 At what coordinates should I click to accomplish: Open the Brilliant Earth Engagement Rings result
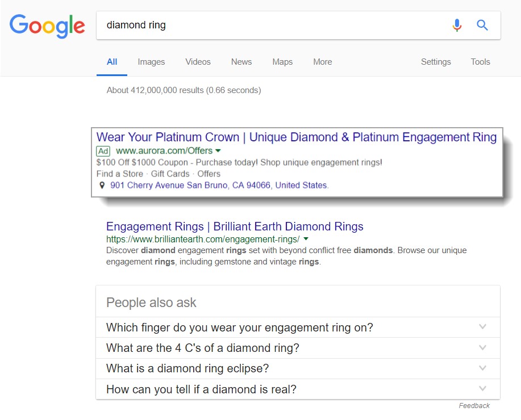(x=235, y=226)
